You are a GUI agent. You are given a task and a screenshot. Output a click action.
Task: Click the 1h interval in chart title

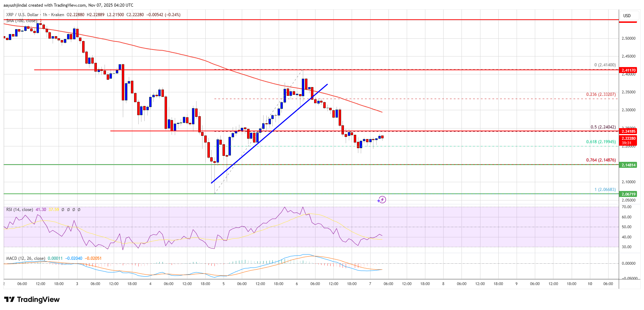[45, 15]
